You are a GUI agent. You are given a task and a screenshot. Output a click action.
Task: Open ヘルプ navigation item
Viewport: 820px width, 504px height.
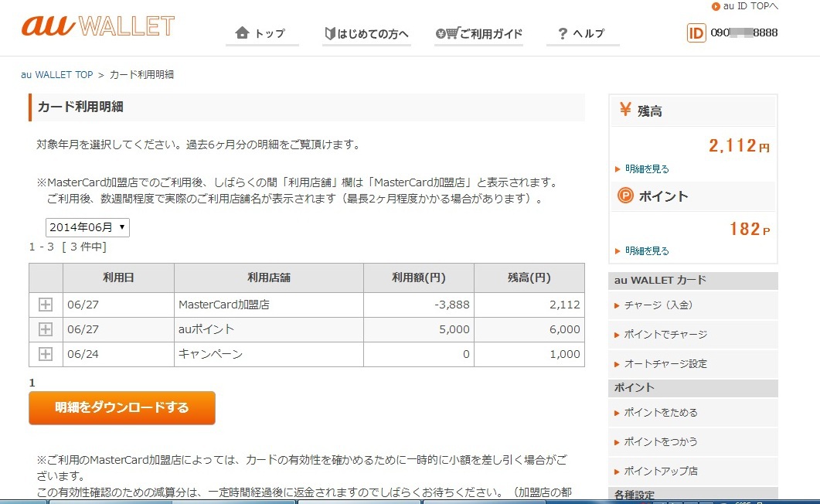(x=583, y=33)
